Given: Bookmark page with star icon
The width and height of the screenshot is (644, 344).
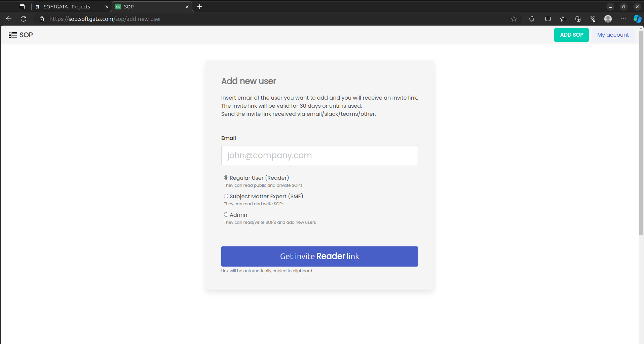Looking at the screenshot, I should (514, 19).
